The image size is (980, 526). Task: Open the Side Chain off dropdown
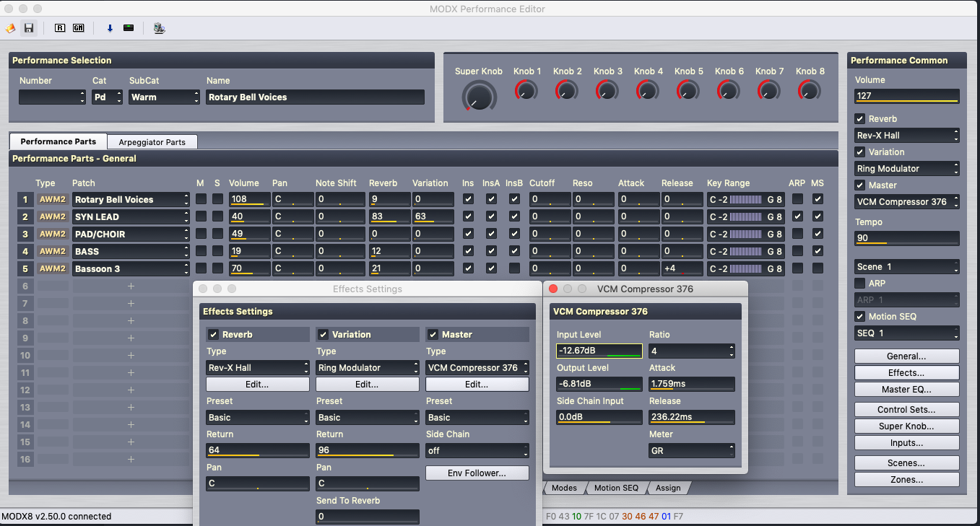click(x=477, y=451)
